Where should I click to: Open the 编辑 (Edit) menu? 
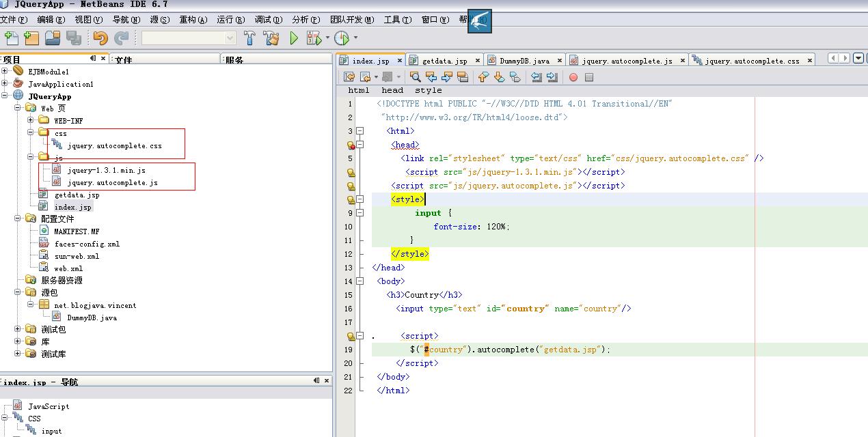click(x=51, y=20)
